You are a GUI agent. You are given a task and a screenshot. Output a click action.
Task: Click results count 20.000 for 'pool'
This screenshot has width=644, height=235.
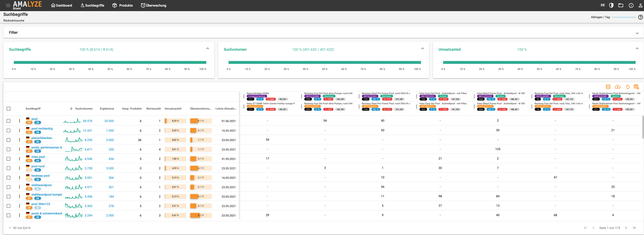[x=109, y=121]
